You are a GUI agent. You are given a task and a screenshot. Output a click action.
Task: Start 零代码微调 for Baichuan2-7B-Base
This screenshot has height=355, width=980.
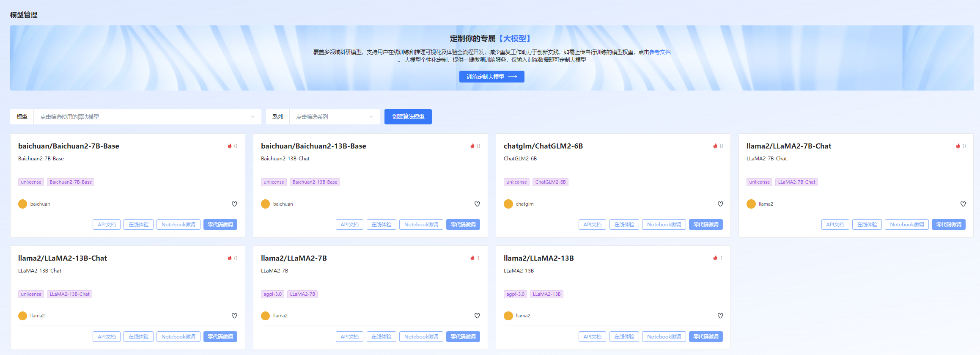click(x=220, y=225)
